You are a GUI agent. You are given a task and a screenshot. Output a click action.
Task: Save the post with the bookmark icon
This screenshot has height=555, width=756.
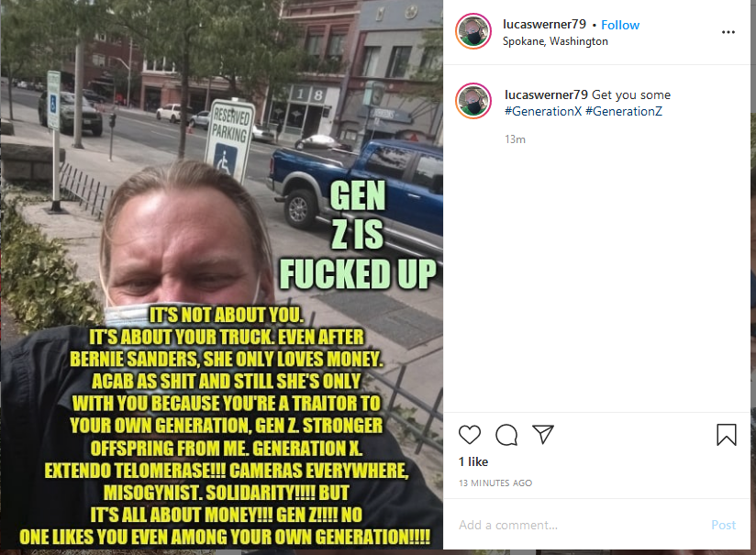coord(726,435)
